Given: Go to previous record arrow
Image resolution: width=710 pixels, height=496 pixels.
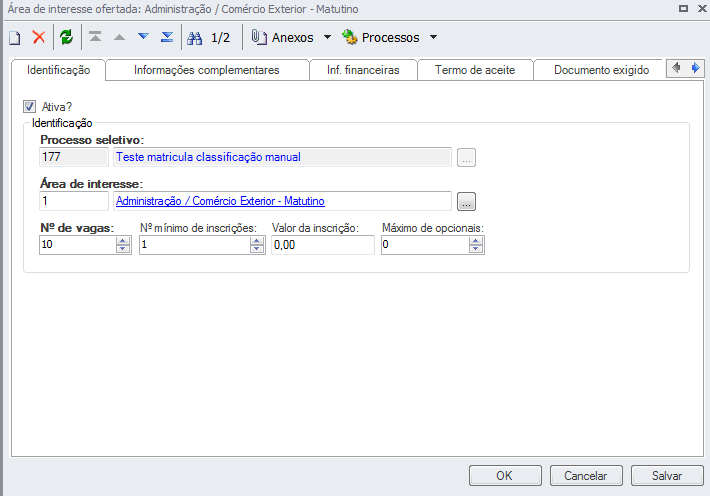Looking at the screenshot, I should point(120,37).
